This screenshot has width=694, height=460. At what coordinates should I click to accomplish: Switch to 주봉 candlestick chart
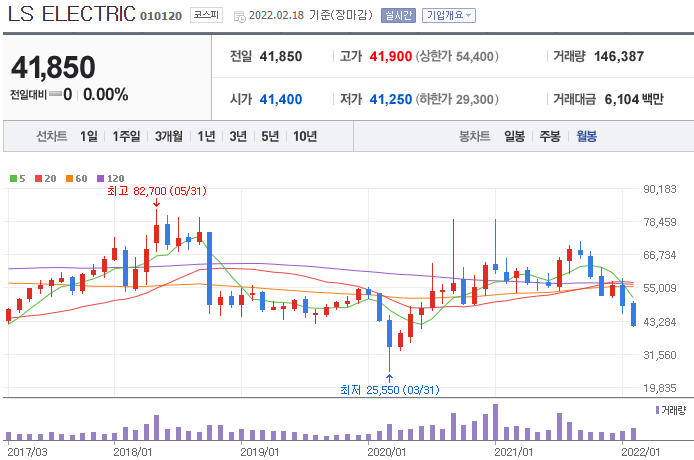[550, 136]
